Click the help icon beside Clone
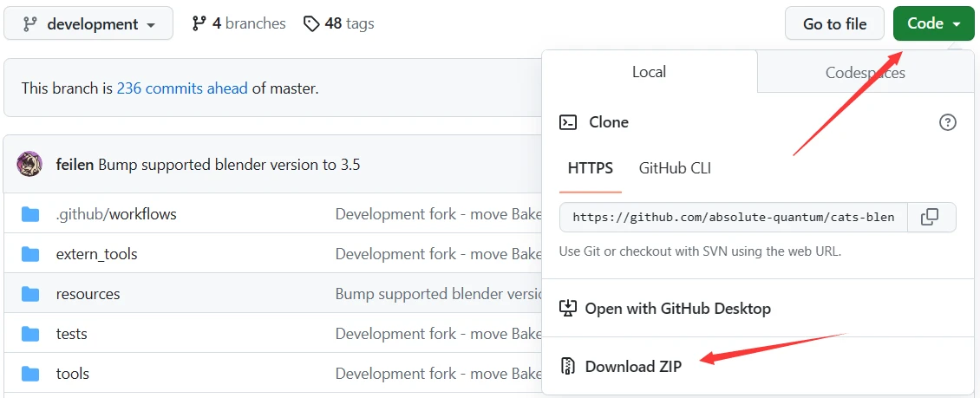Viewport: 980px width, 398px height. coord(948,122)
